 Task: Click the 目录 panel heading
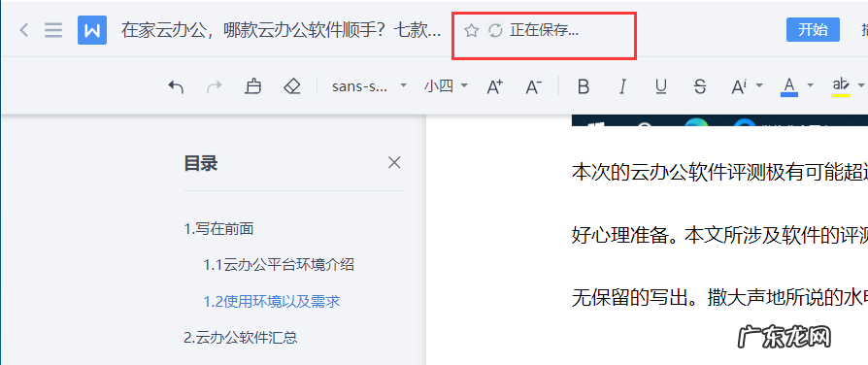(x=200, y=163)
